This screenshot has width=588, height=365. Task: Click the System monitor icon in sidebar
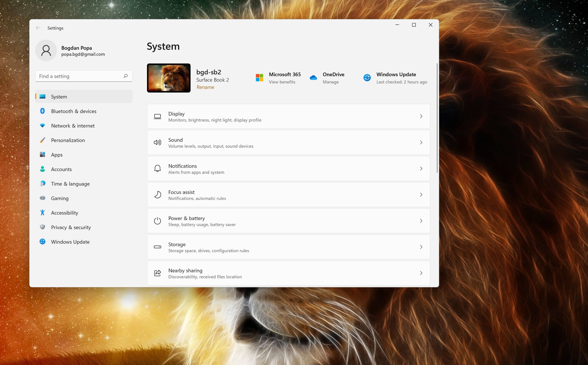click(42, 97)
